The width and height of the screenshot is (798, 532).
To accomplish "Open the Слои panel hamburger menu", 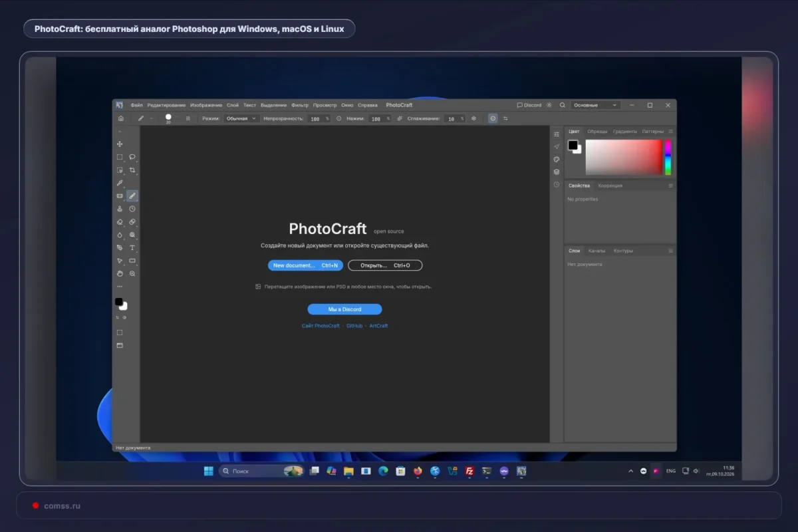I will (x=670, y=251).
